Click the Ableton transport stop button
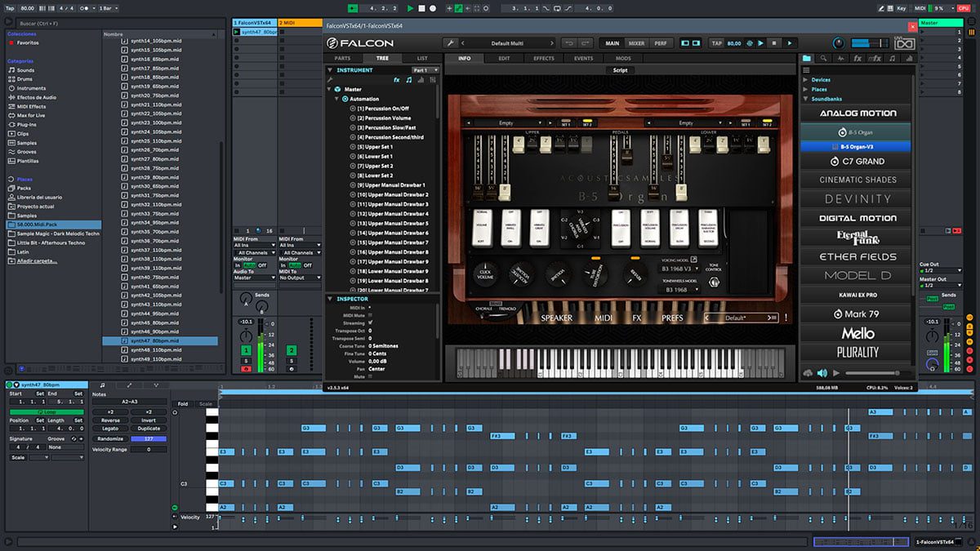Screen dimensions: 980x551 point(421,8)
